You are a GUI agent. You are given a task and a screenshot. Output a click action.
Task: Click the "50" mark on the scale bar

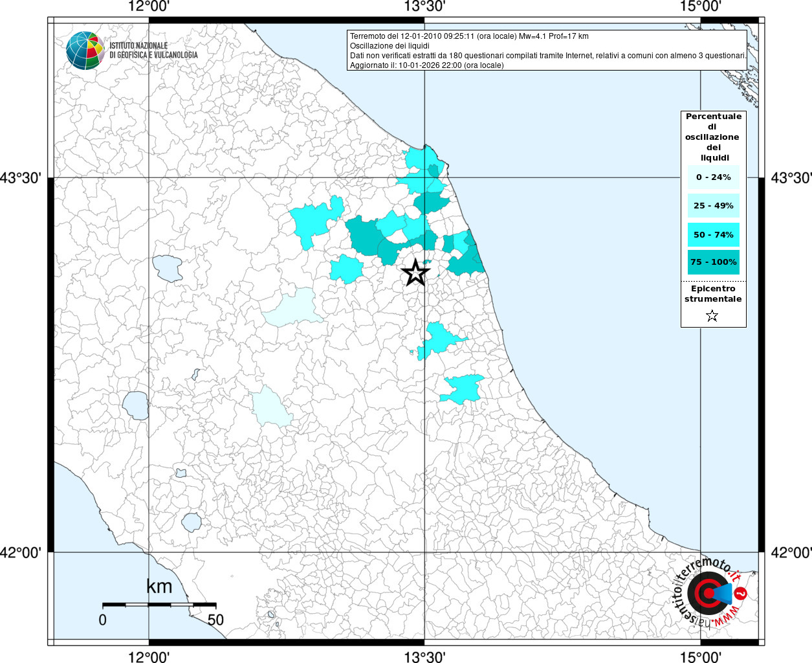tap(215, 620)
